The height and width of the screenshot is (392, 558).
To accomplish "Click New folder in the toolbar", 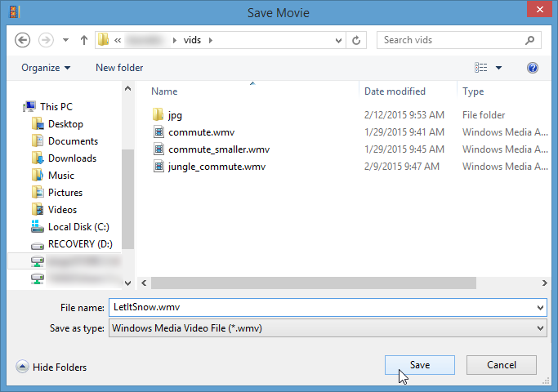I will pyautogui.click(x=119, y=68).
